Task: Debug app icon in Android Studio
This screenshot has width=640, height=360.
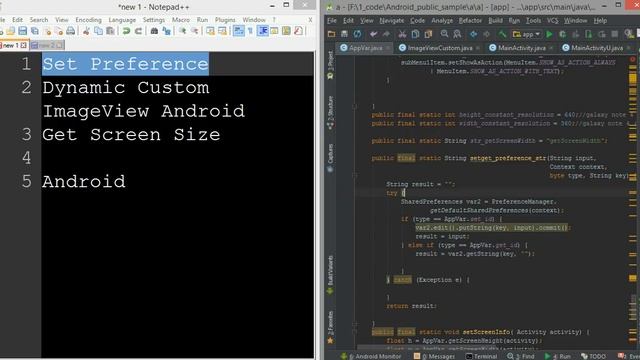Action: point(562,34)
